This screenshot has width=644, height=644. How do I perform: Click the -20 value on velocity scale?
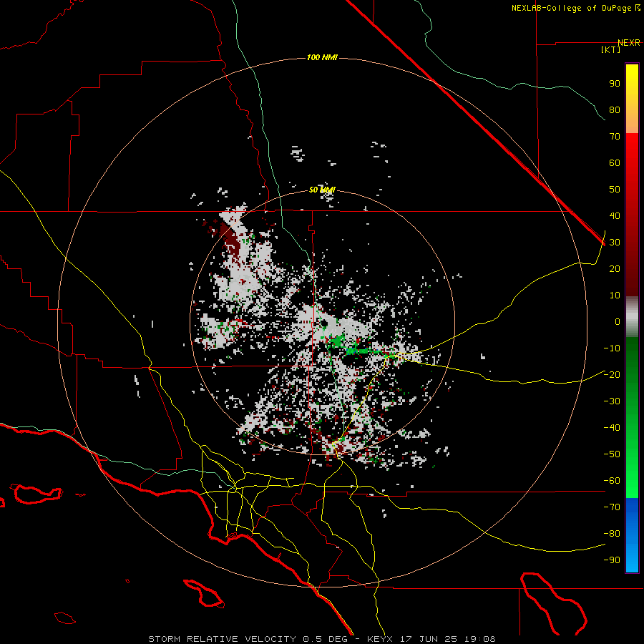tap(612, 375)
